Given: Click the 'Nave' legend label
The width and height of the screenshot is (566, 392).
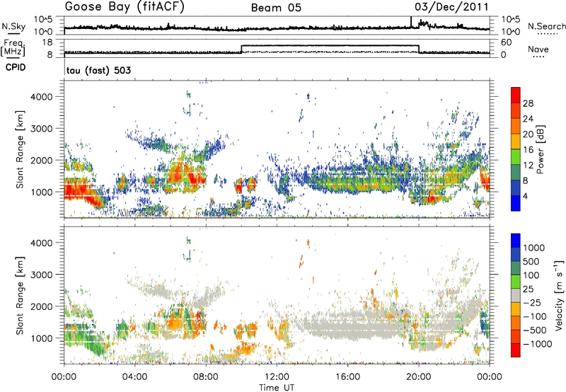Looking at the screenshot, I should point(538,49).
